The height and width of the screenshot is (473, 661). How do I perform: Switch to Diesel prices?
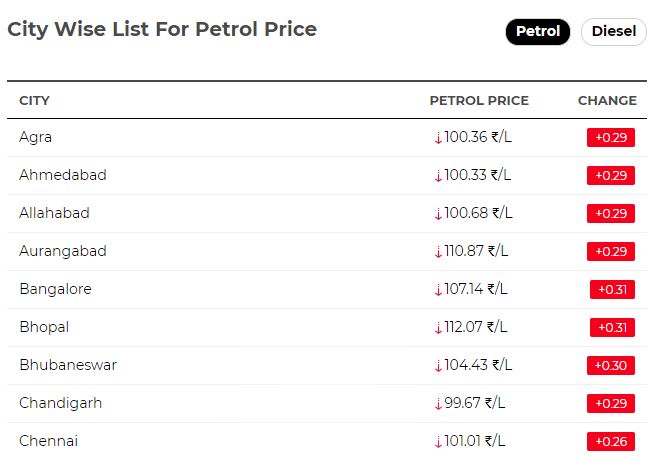tap(613, 32)
